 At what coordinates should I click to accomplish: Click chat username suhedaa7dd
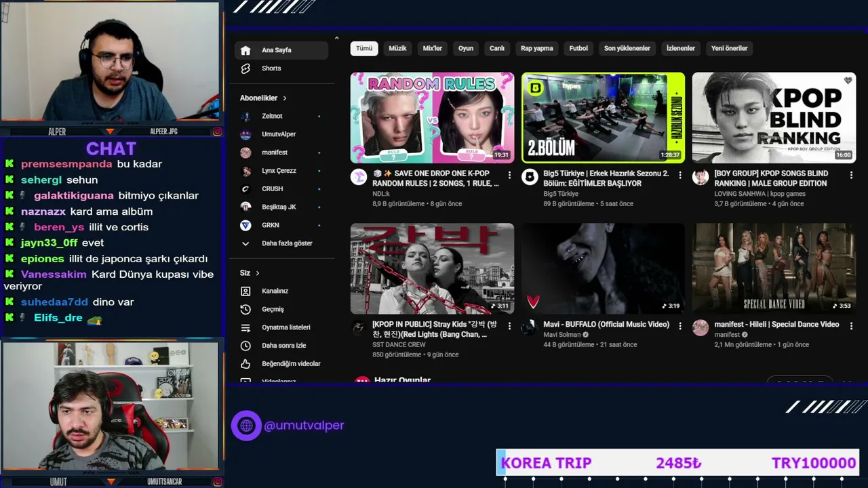point(54,302)
